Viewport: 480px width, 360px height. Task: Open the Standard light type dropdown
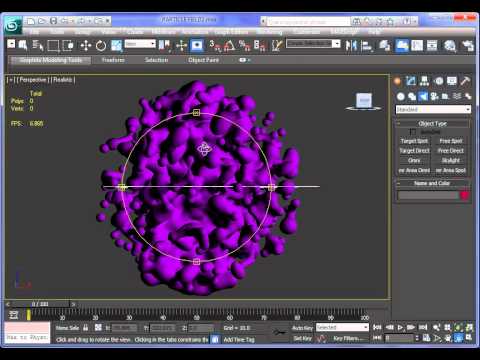pyautogui.click(x=433, y=109)
